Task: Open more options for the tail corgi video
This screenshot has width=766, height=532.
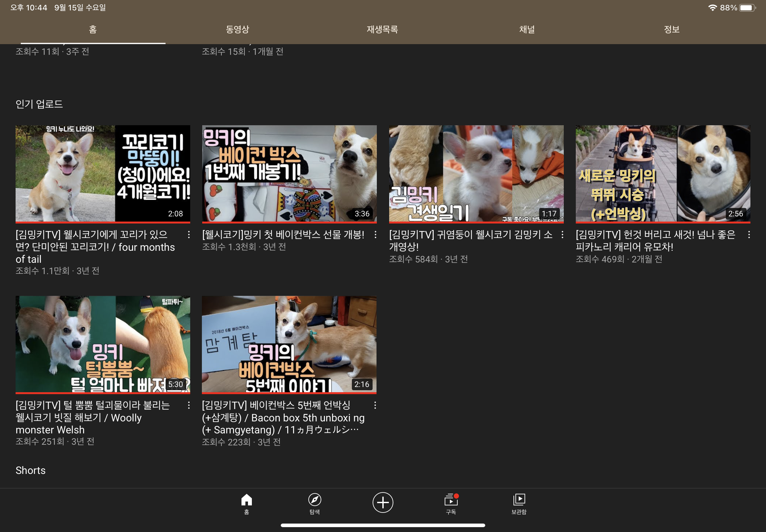Action: (x=189, y=235)
